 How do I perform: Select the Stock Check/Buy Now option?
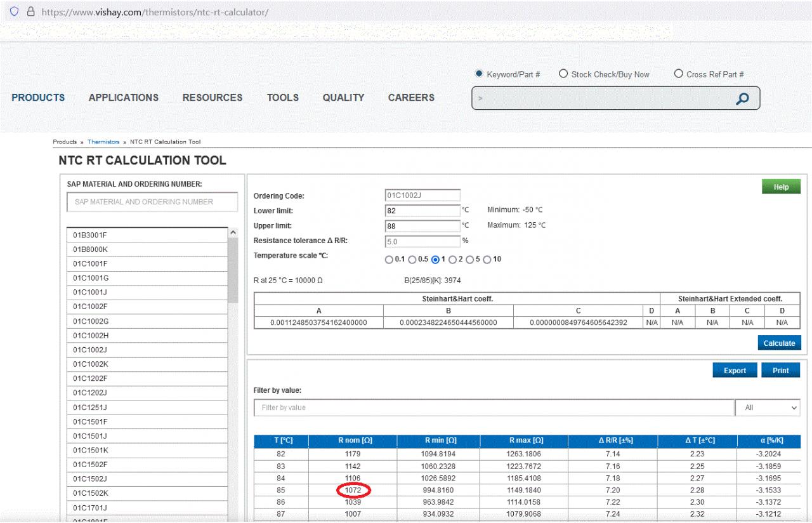[x=563, y=74]
